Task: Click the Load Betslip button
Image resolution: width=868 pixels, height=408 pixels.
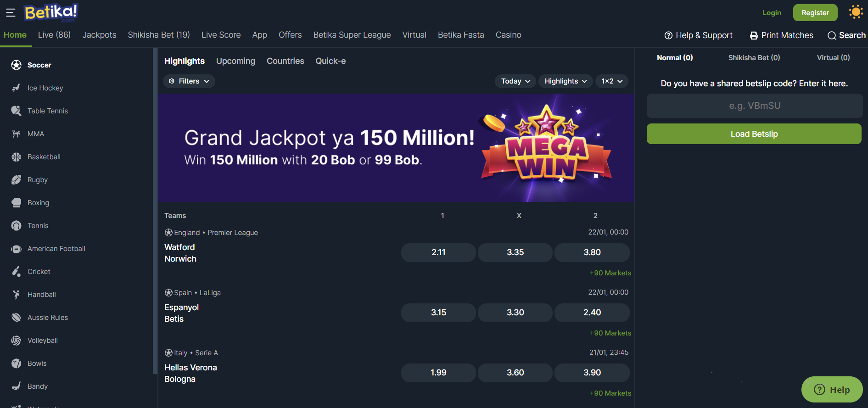Action: point(754,134)
